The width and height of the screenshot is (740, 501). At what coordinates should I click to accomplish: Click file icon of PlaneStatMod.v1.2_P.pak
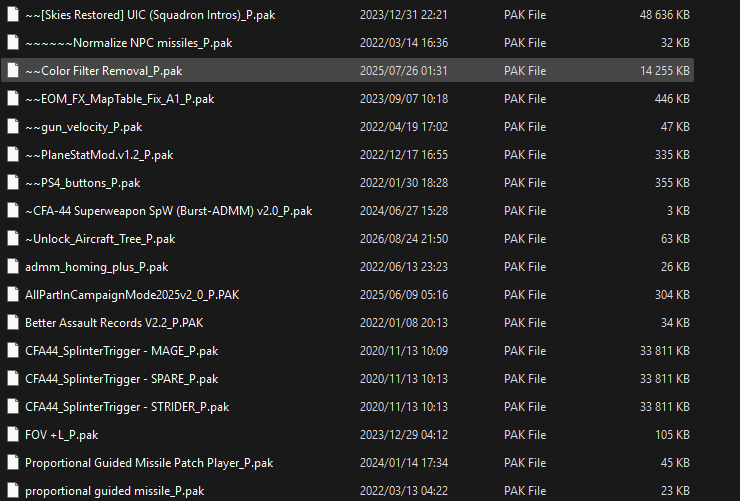pos(13,155)
